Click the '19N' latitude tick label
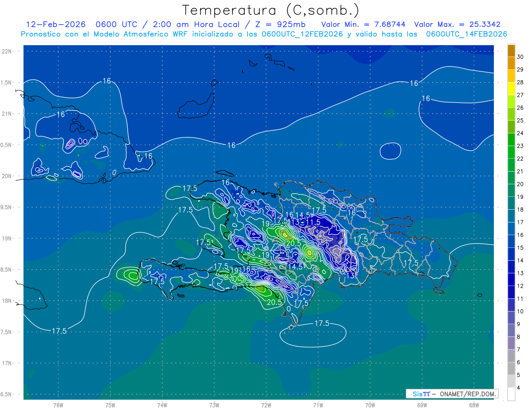 point(7,239)
